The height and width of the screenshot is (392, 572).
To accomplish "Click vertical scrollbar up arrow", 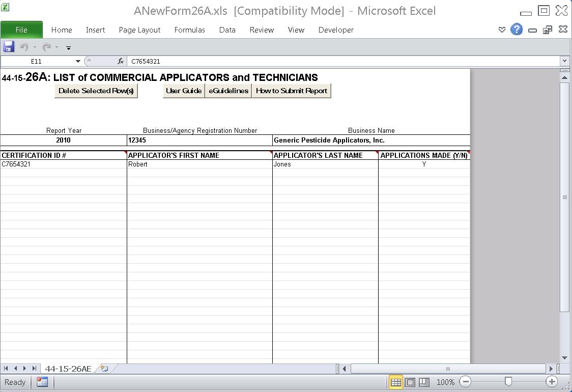I will pyautogui.click(x=564, y=77).
